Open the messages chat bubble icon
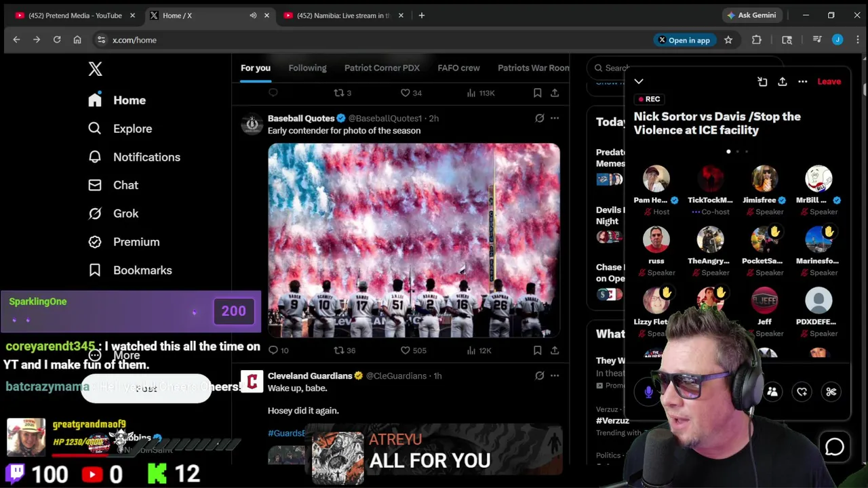 click(x=835, y=447)
